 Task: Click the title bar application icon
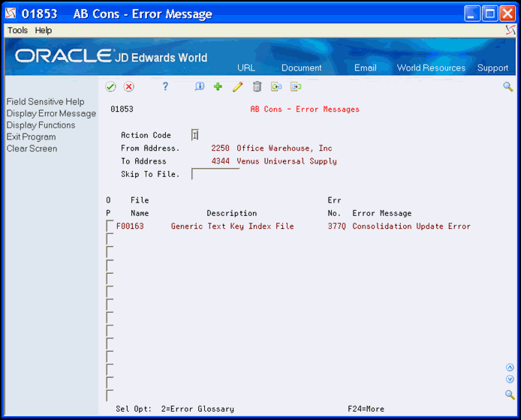click(x=11, y=13)
